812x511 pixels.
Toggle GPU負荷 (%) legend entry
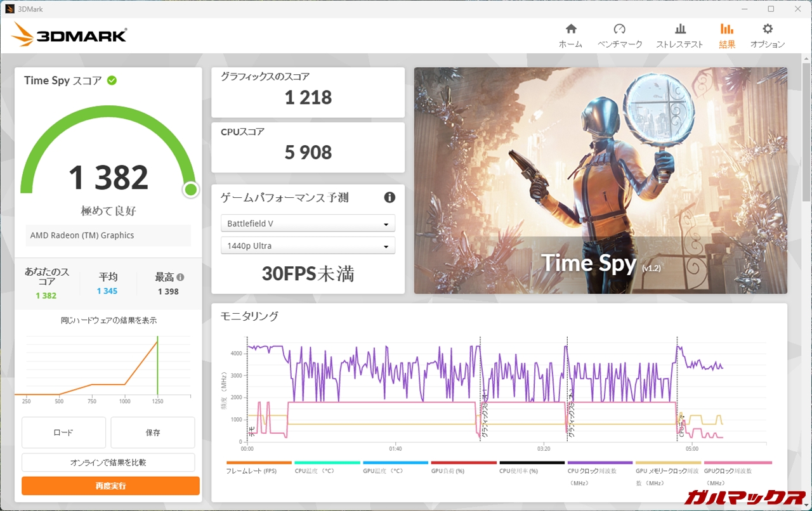pos(464,468)
